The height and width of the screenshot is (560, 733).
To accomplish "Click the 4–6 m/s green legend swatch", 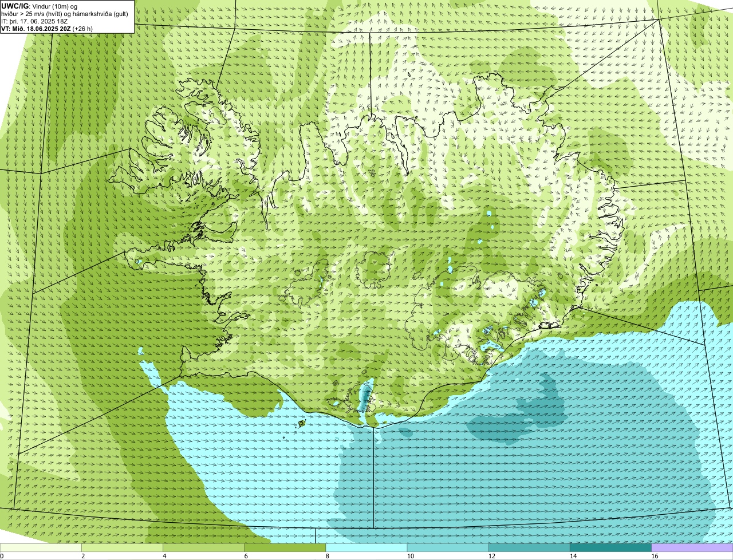I will point(204,547).
